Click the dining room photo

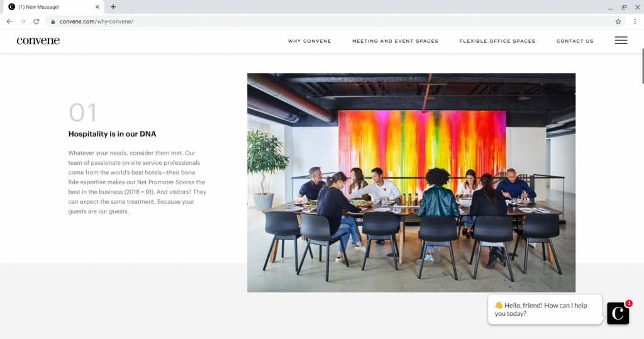(x=411, y=182)
